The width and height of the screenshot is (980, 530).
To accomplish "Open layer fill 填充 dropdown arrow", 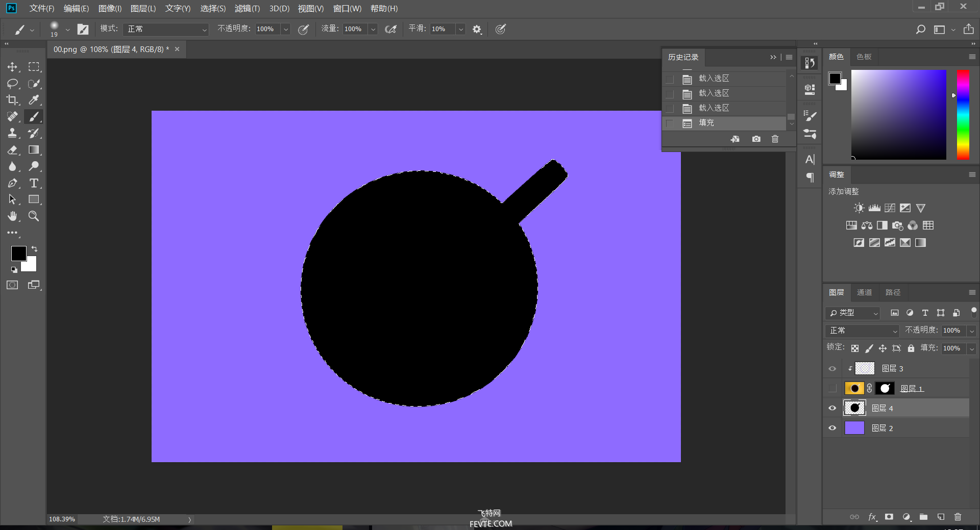I will pyautogui.click(x=972, y=348).
